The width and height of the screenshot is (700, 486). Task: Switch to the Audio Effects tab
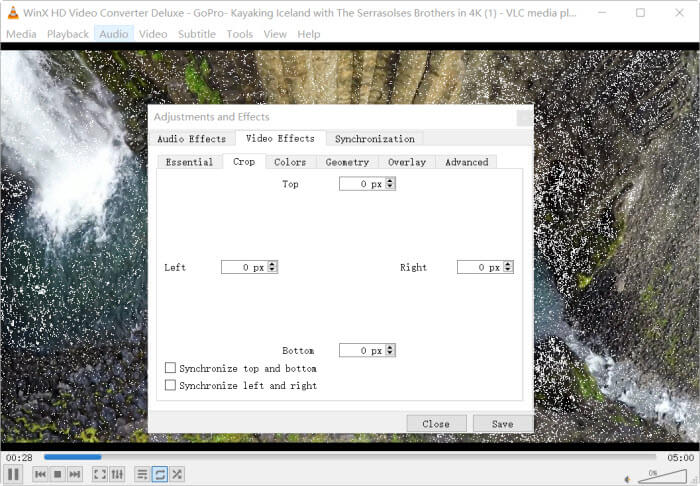click(x=192, y=139)
